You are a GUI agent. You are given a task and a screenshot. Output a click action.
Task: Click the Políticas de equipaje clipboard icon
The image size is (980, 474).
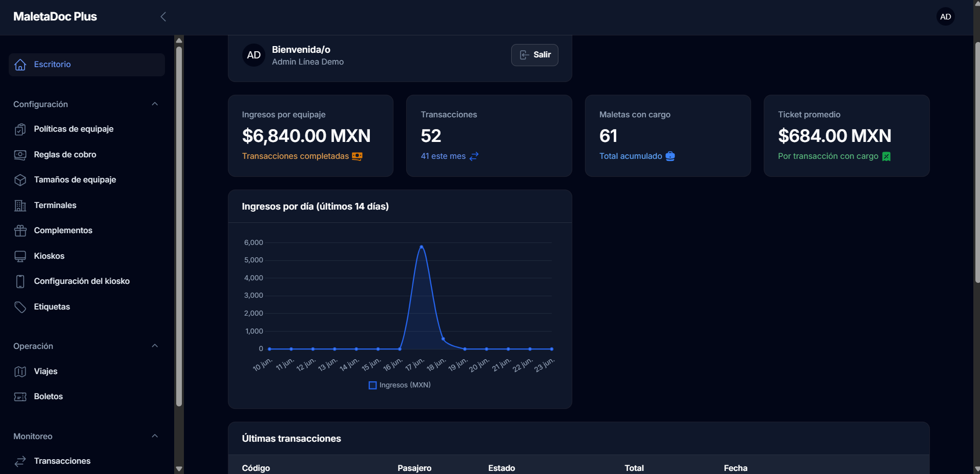[20, 129]
